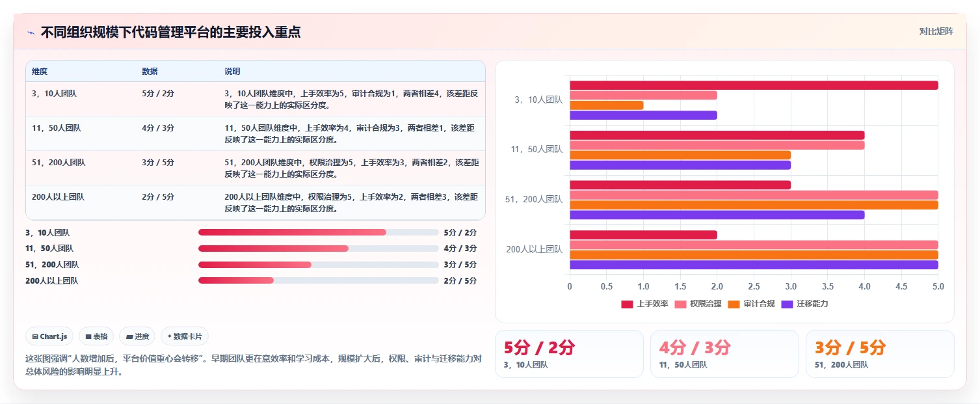Screen dimensions: 980x404
Task: Click the description paragraph starting with 这张图强调
Action: pyautogui.click(x=254, y=366)
